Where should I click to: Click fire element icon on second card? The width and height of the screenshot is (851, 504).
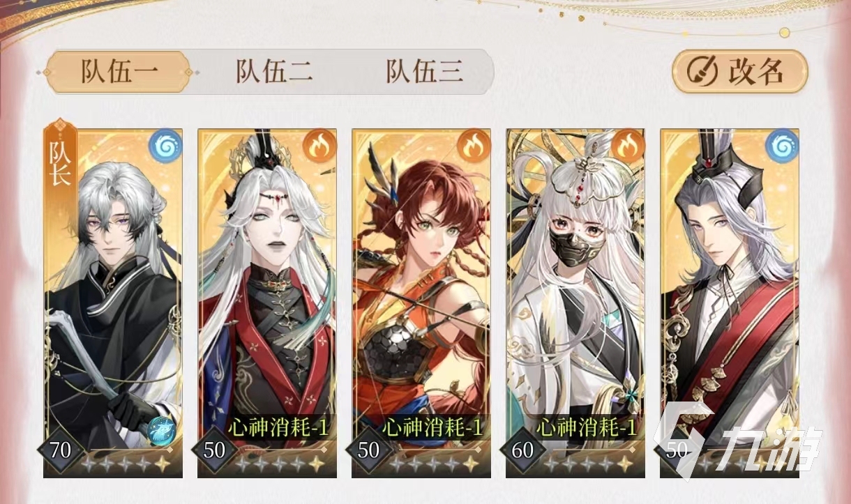322,145
